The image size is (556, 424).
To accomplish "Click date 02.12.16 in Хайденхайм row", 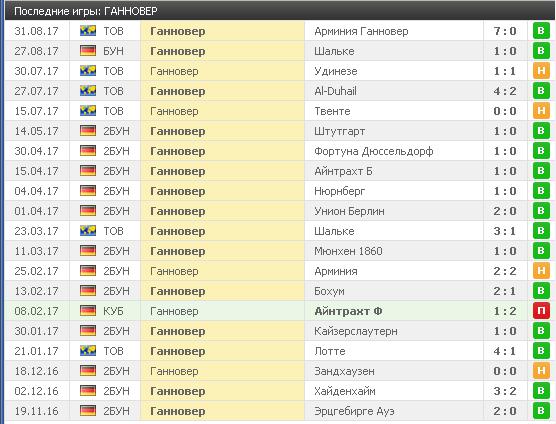I will 37,391.
